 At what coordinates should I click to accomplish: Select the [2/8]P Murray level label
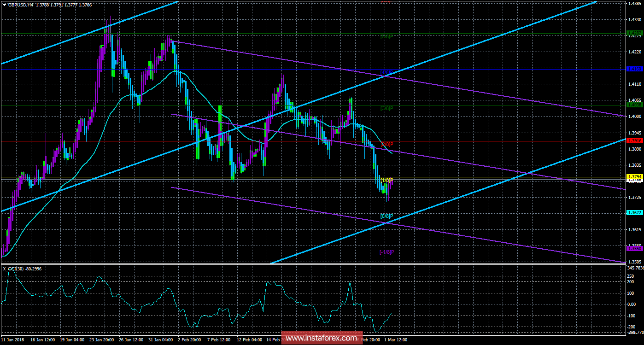coord(386,144)
